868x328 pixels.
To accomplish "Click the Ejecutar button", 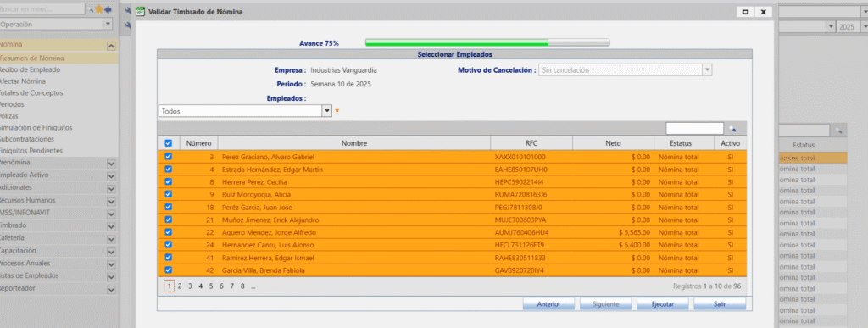I will tap(662, 304).
